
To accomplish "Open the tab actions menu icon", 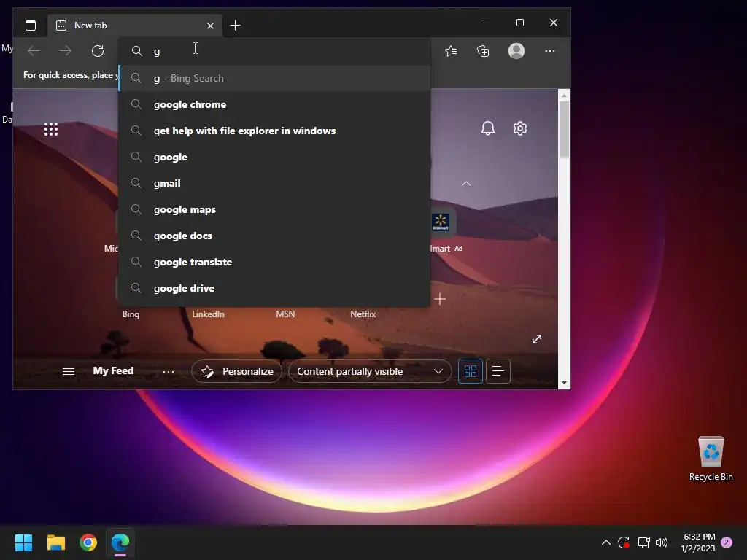I will [31, 26].
